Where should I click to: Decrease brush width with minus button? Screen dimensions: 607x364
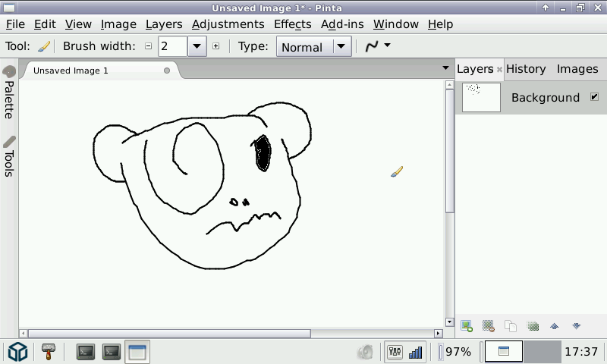[148, 46]
